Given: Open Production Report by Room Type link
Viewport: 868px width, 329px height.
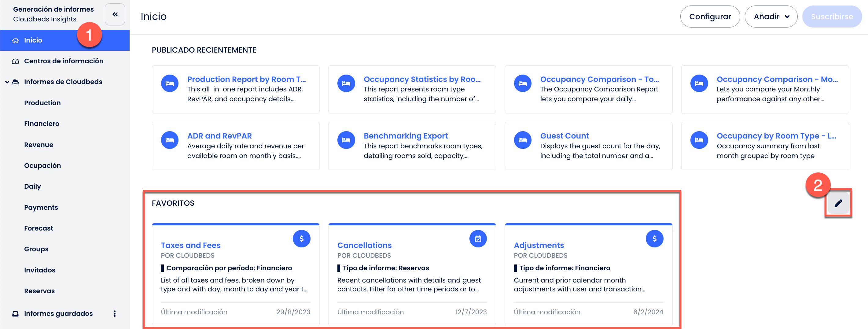Looking at the screenshot, I should coord(246,79).
